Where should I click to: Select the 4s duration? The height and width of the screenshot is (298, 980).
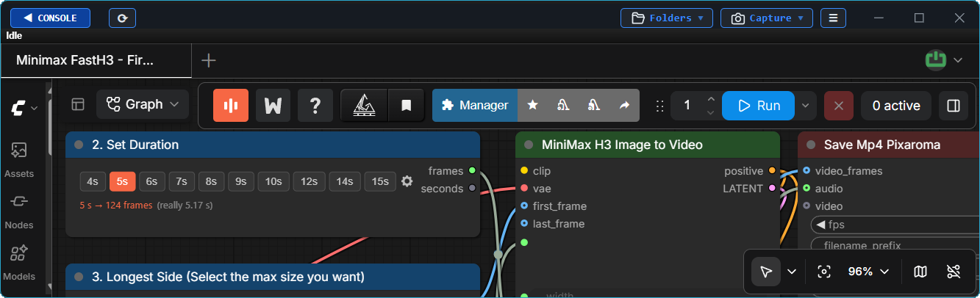(93, 181)
